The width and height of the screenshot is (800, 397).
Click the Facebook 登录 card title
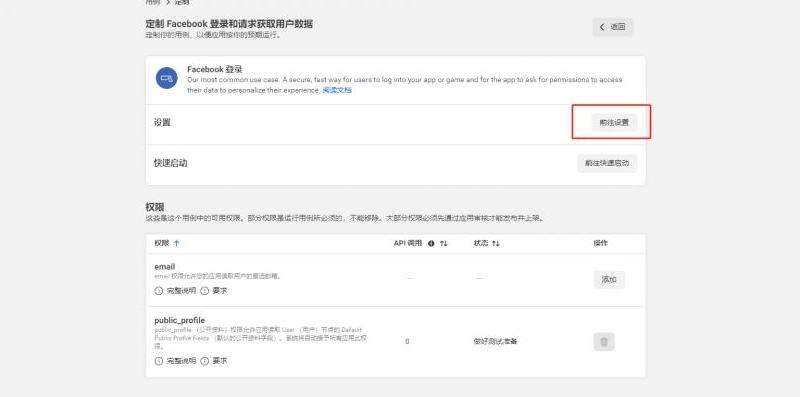point(214,69)
